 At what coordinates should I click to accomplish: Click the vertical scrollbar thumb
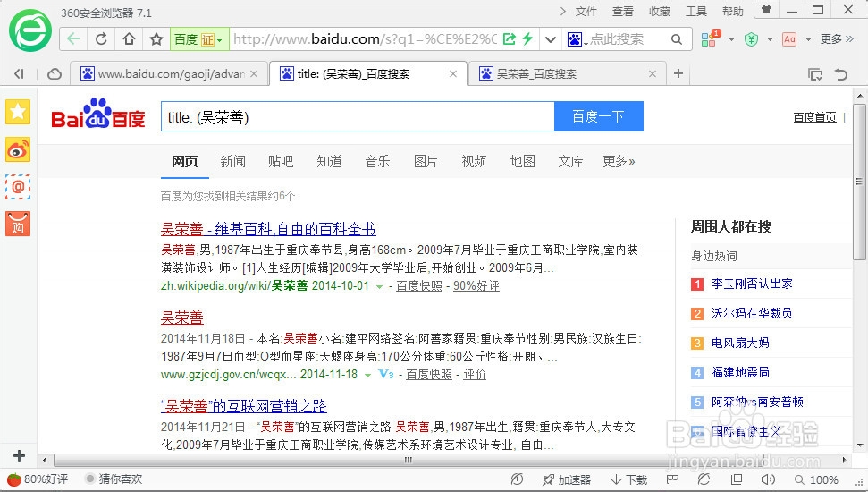point(859,182)
